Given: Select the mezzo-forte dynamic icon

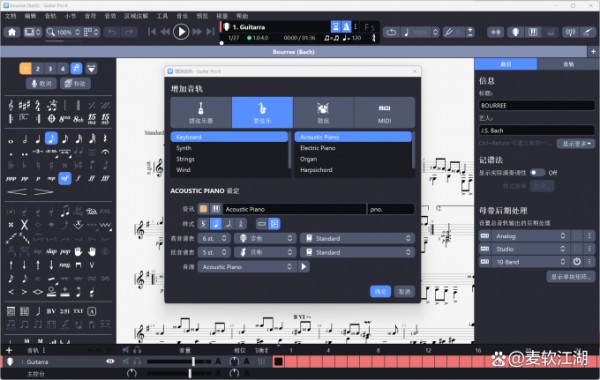Looking at the screenshot, I should (x=65, y=178).
